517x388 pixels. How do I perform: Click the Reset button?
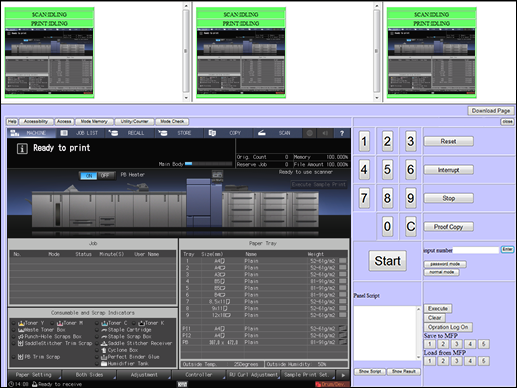click(448, 141)
